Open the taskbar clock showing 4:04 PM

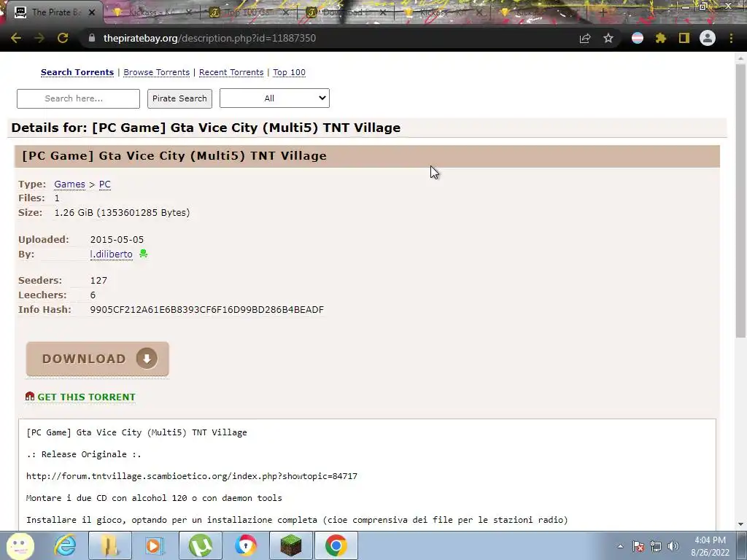click(710, 546)
